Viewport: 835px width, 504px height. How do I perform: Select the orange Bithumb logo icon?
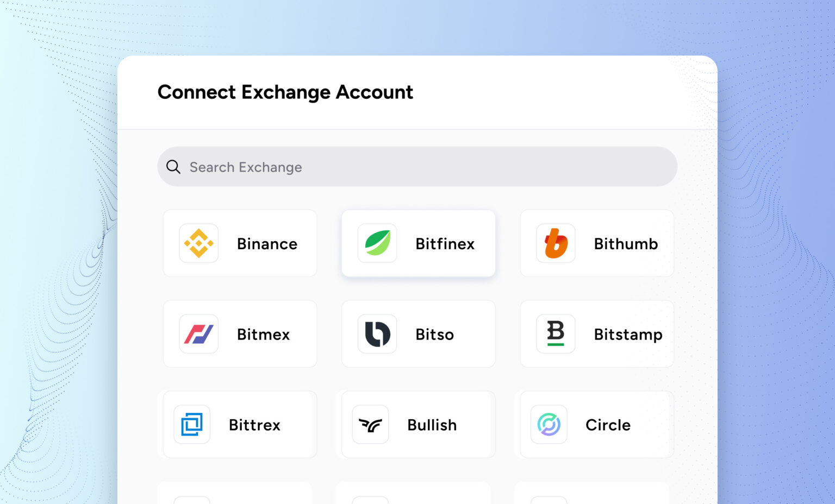555,243
